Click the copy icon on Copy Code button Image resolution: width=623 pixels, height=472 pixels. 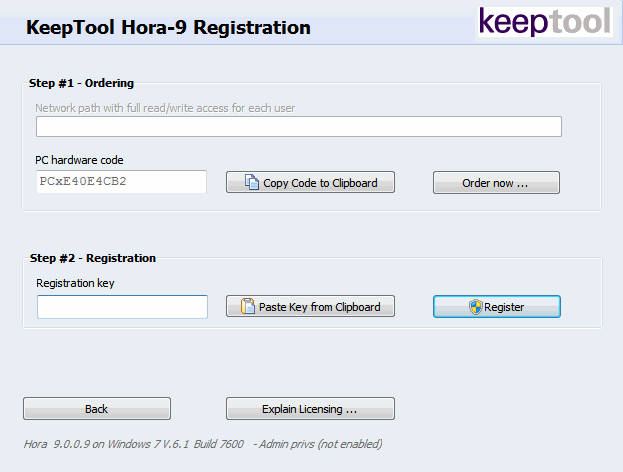[252, 182]
